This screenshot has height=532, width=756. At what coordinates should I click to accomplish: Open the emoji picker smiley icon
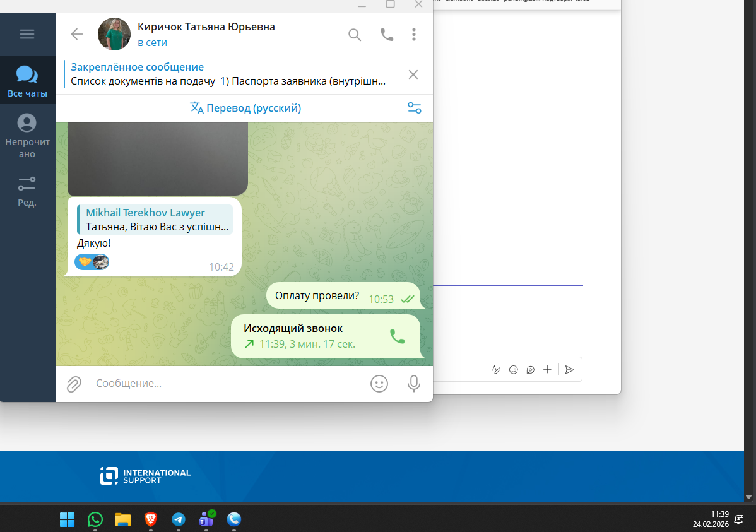pyautogui.click(x=379, y=384)
